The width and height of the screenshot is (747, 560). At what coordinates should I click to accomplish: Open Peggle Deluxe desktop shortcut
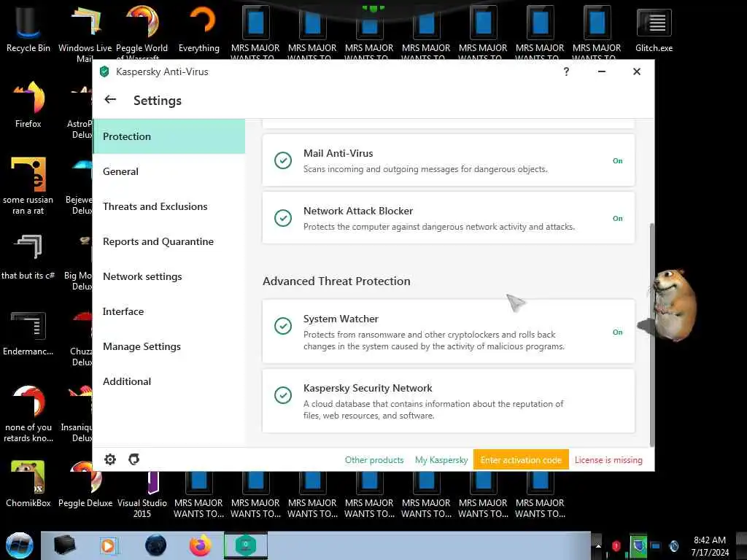[x=85, y=483]
